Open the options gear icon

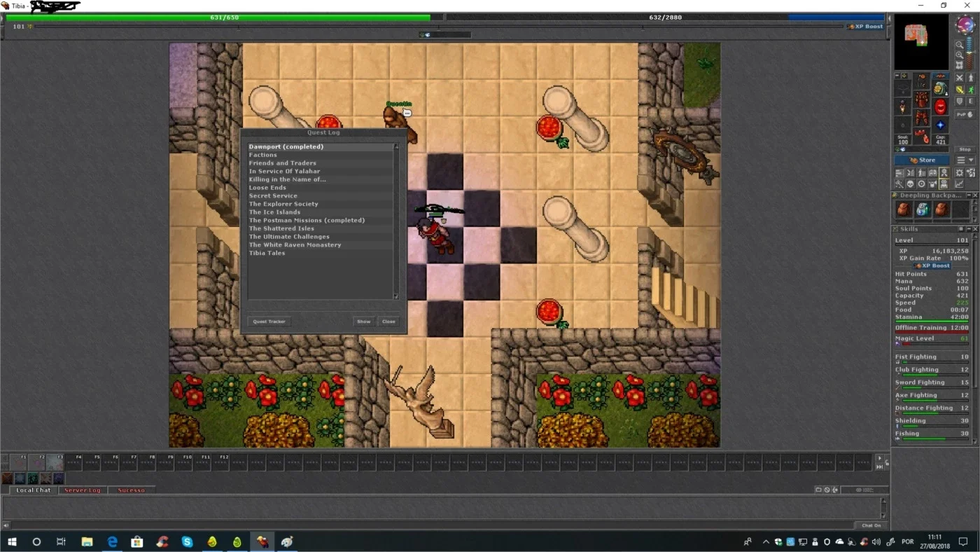click(x=959, y=172)
